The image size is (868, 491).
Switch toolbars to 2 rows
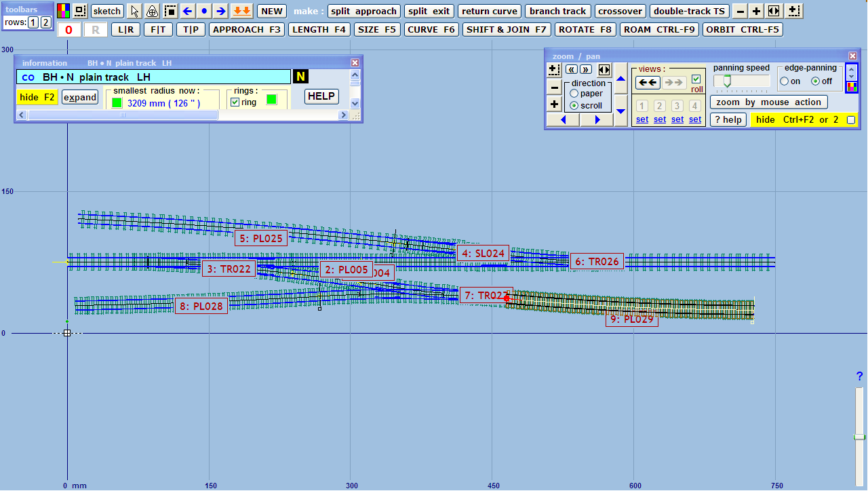(45, 22)
